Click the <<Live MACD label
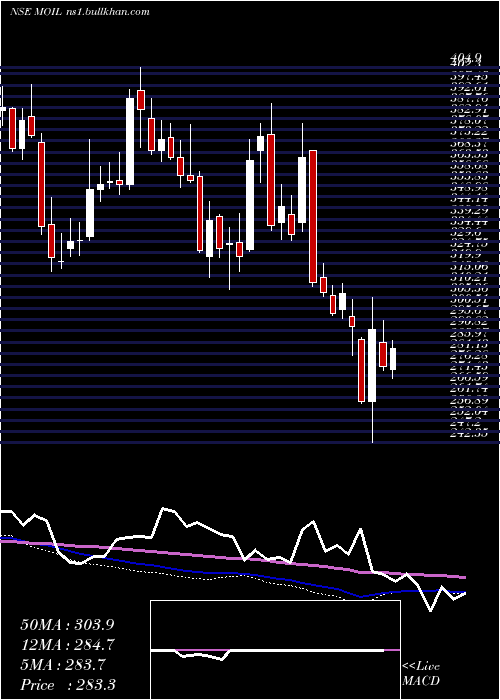The height and width of the screenshot is (700, 500). tap(421, 674)
